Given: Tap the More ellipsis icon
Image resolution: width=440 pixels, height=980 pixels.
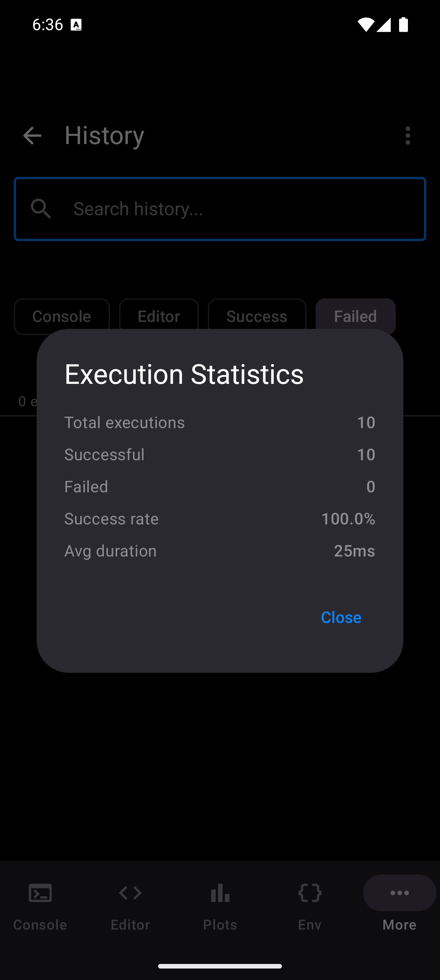Looking at the screenshot, I should [x=399, y=893].
